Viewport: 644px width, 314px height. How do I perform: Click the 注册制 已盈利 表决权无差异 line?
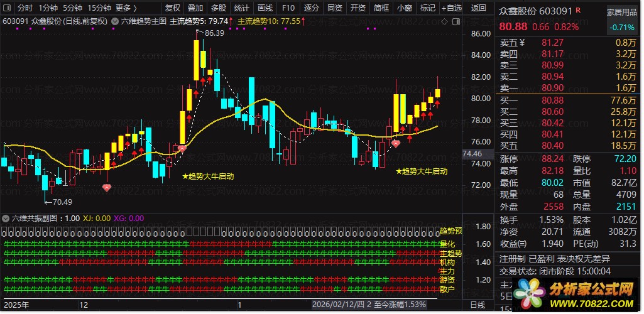554,259
